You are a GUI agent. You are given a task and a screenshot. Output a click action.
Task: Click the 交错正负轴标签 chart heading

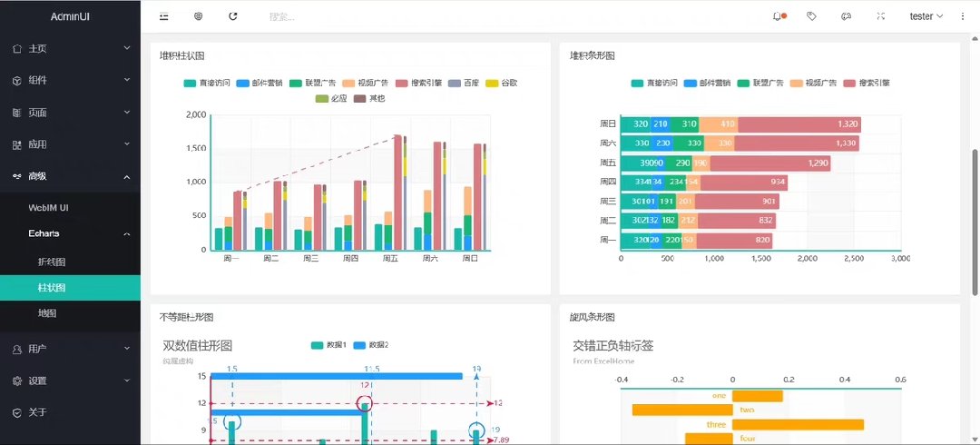[x=613, y=345]
